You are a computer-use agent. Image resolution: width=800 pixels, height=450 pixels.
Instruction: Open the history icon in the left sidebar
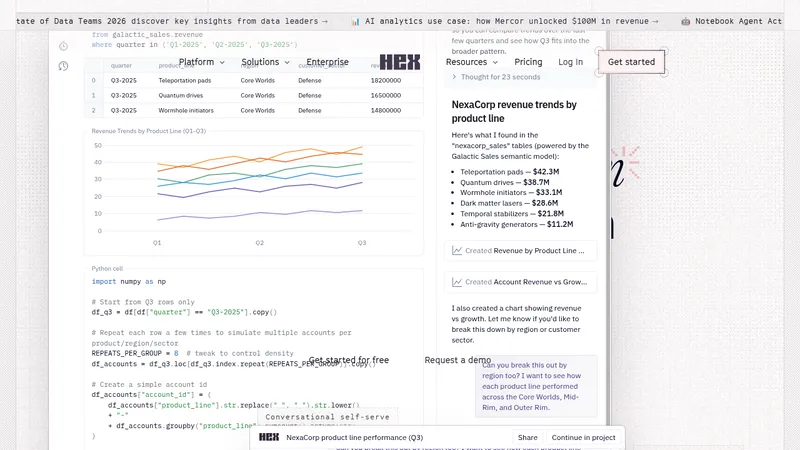(x=63, y=66)
